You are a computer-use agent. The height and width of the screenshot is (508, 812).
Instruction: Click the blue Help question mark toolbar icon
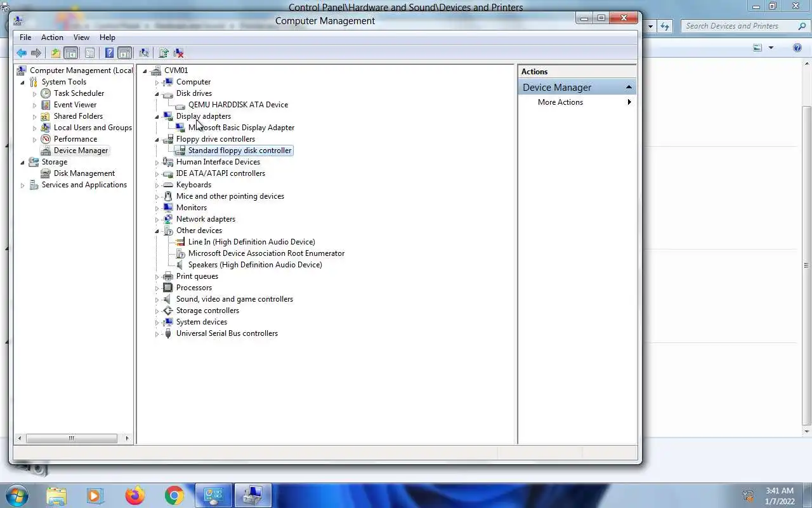pos(109,53)
